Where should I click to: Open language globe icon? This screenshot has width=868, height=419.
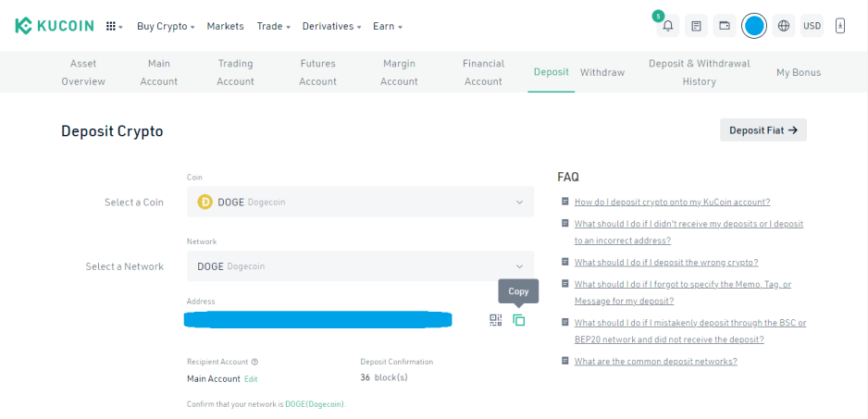tap(783, 26)
